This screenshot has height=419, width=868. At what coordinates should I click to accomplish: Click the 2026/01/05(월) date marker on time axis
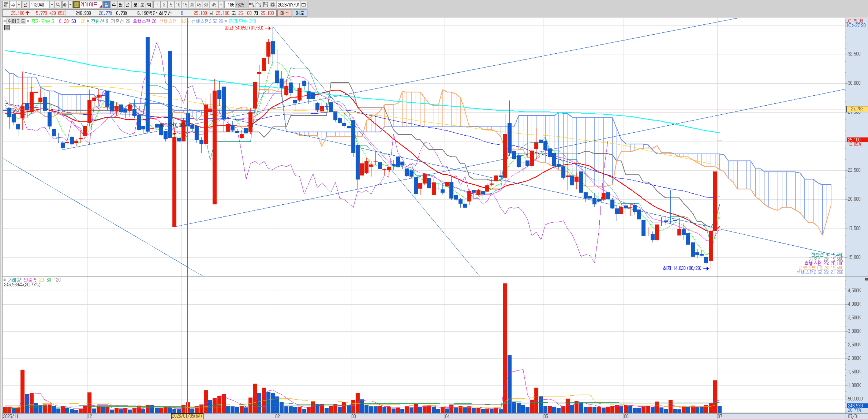(x=187, y=416)
